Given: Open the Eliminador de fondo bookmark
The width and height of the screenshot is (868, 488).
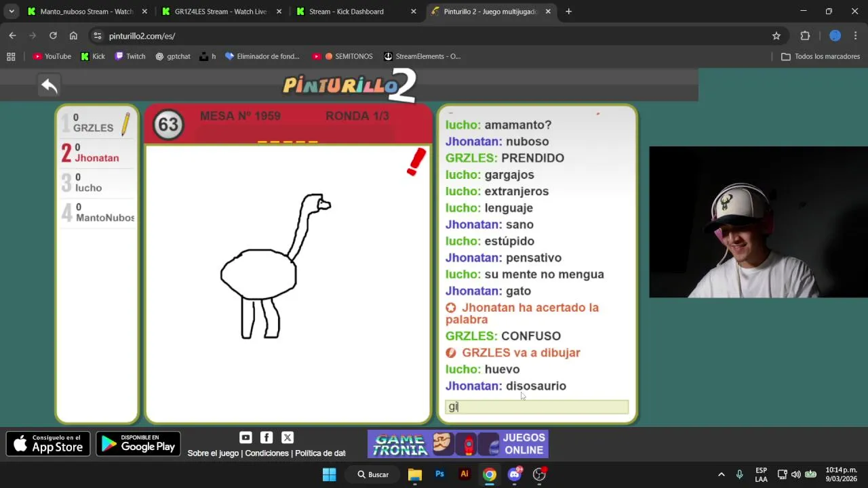Looking at the screenshot, I should (x=262, y=56).
